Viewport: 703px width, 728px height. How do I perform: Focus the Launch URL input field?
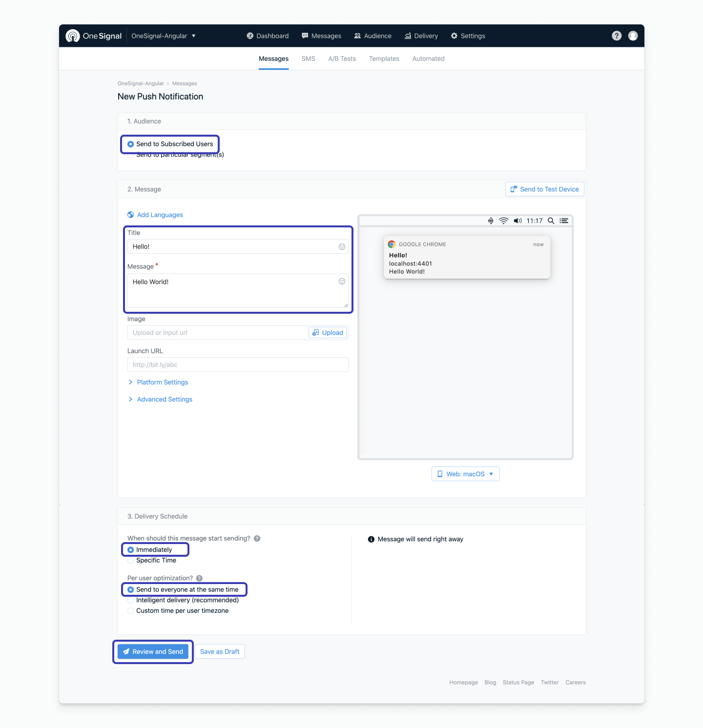click(238, 364)
